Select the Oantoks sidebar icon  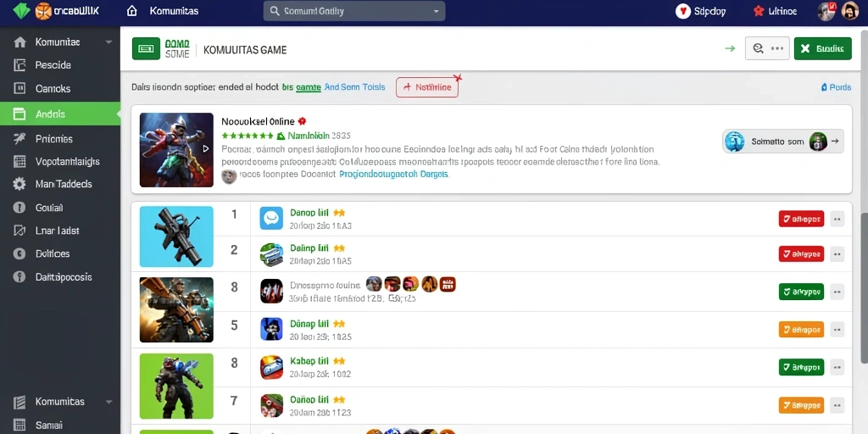point(19,88)
